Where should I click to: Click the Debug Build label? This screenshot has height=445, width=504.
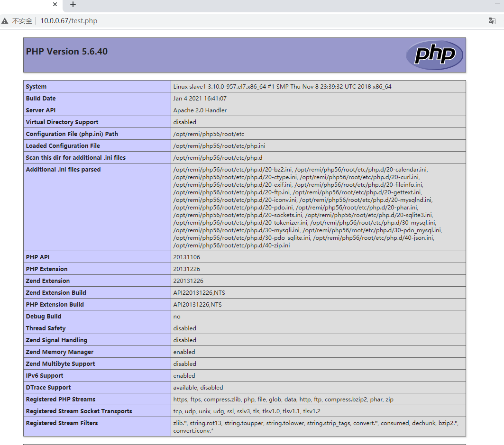[44, 317]
